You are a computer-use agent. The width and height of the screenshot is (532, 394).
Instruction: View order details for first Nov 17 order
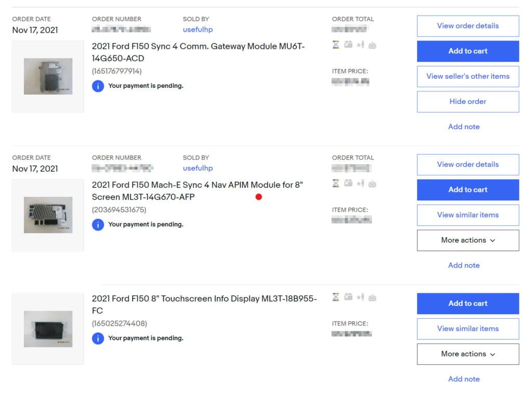point(468,26)
